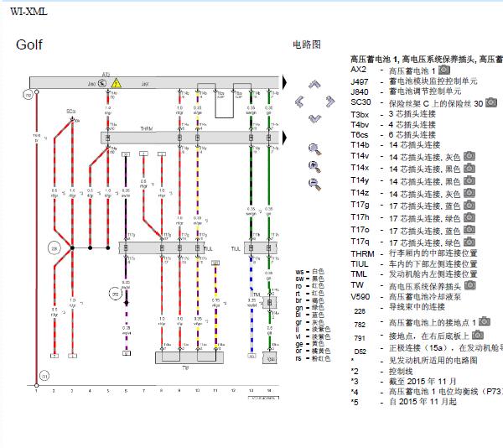
Task: Click the ge color code legend row
Action: (309, 344)
